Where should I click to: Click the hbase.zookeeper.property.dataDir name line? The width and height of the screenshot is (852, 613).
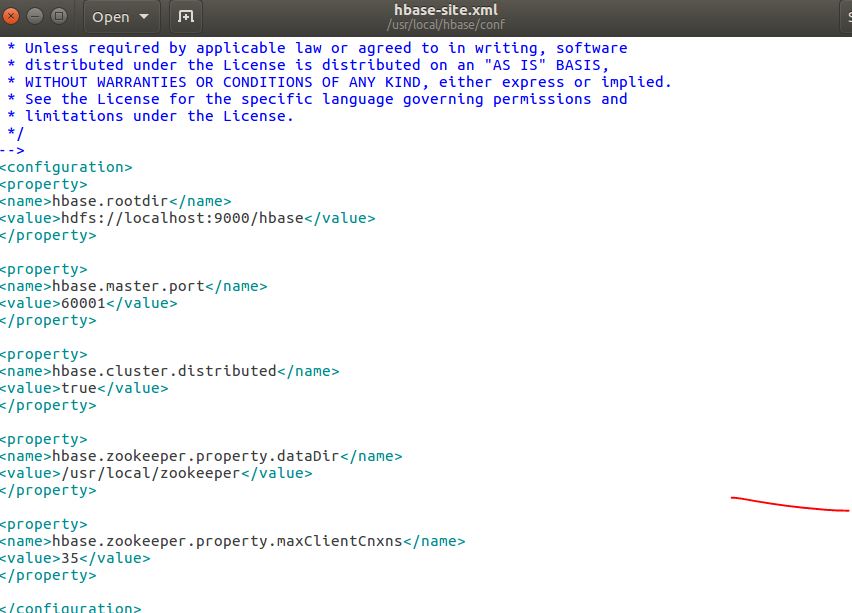tap(201, 456)
